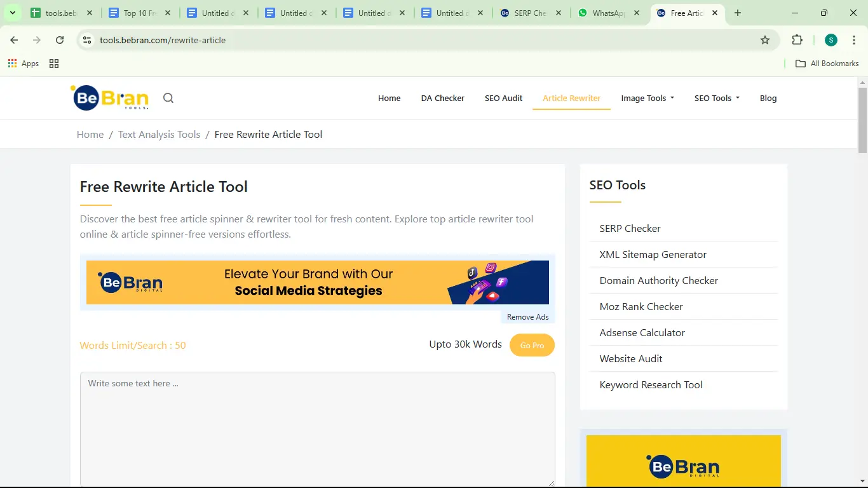Screen dimensions: 868x488
Task: Click the Remove Ads button
Action: (527, 317)
